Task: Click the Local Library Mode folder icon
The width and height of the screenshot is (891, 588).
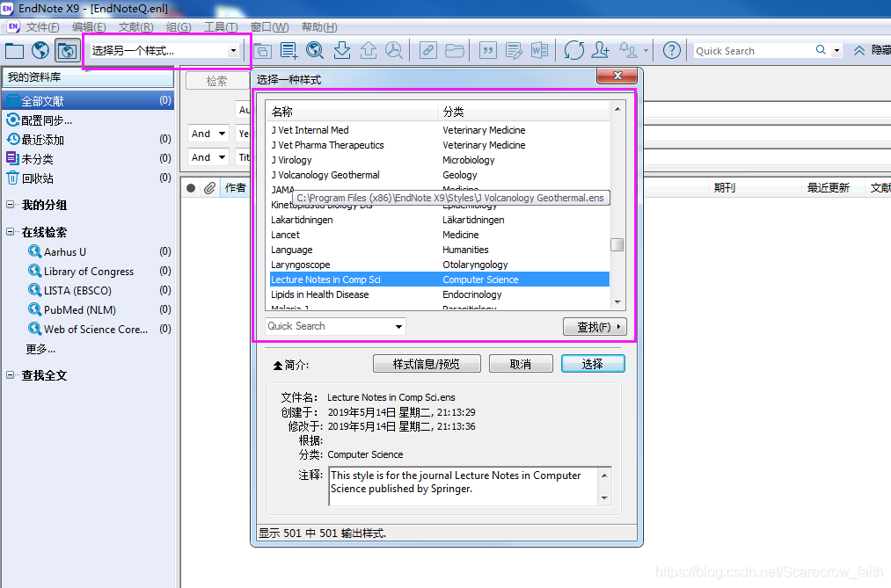Action: [14, 50]
